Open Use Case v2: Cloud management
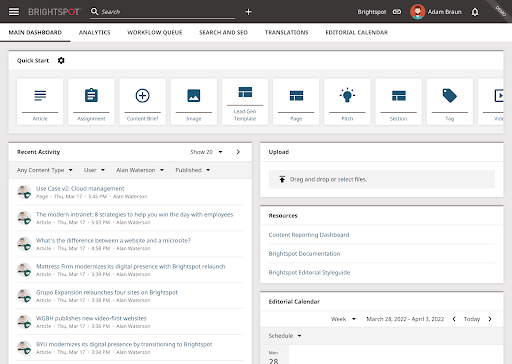This screenshot has width=512, height=364. click(x=80, y=189)
